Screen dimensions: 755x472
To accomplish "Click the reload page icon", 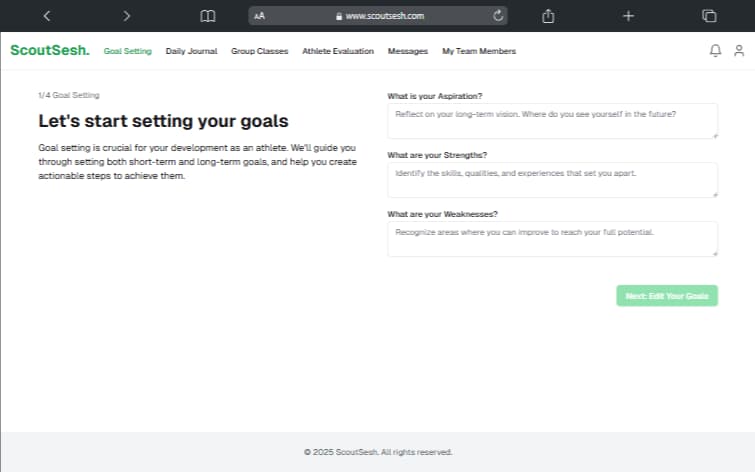I will click(x=498, y=16).
